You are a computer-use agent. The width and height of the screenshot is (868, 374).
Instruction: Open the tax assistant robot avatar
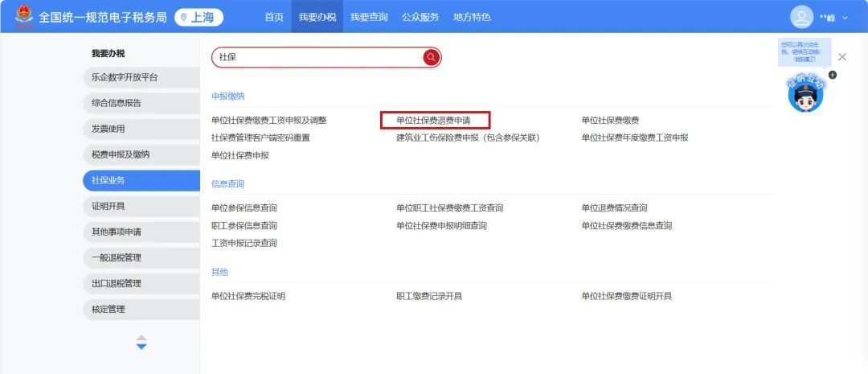(805, 93)
